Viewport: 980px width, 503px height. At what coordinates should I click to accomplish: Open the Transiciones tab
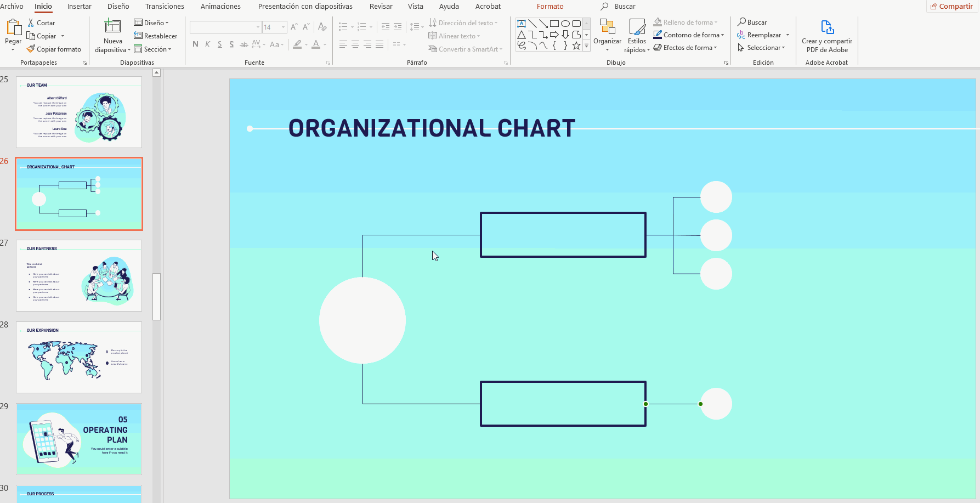coord(165,7)
